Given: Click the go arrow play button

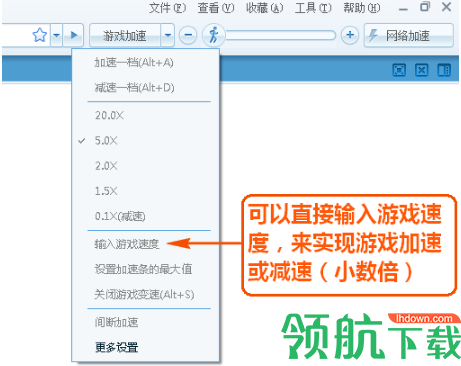Looking at the screenshot, I should pos(74,35).
